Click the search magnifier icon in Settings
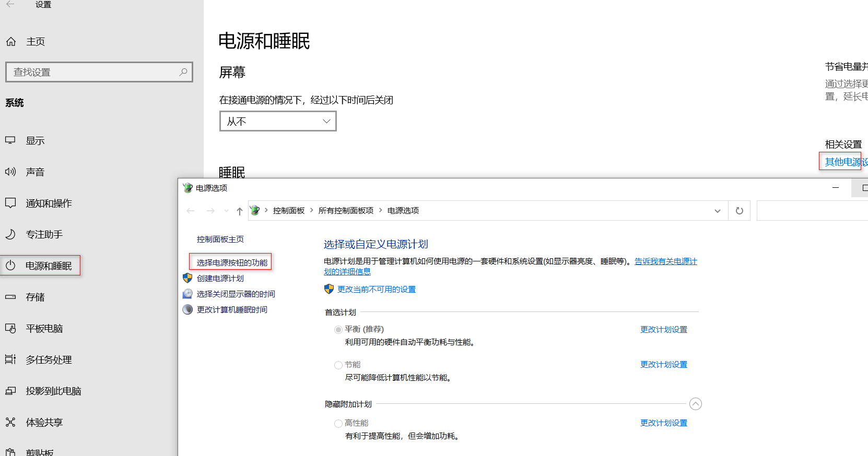Image resolution: width=868 pixels, height=456 pixels. point(183,72)
